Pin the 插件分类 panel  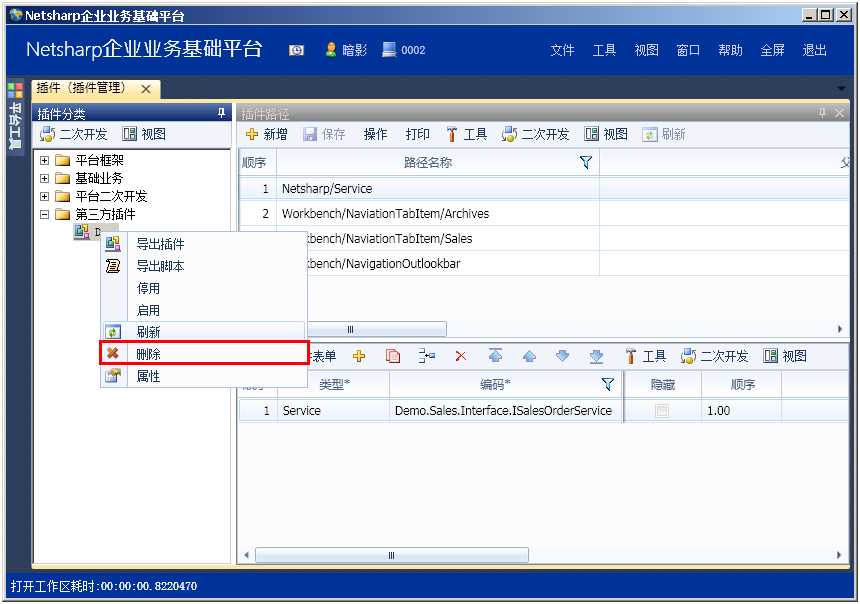(x=221, y=113)
